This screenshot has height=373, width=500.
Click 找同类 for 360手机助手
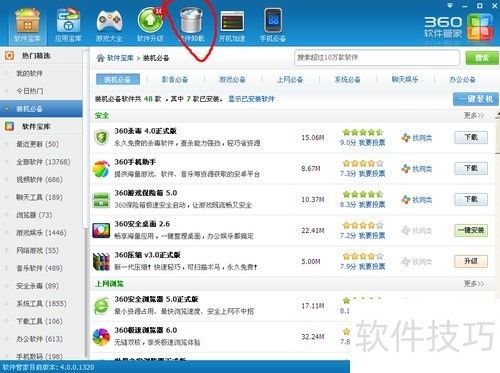pos(417,169)
